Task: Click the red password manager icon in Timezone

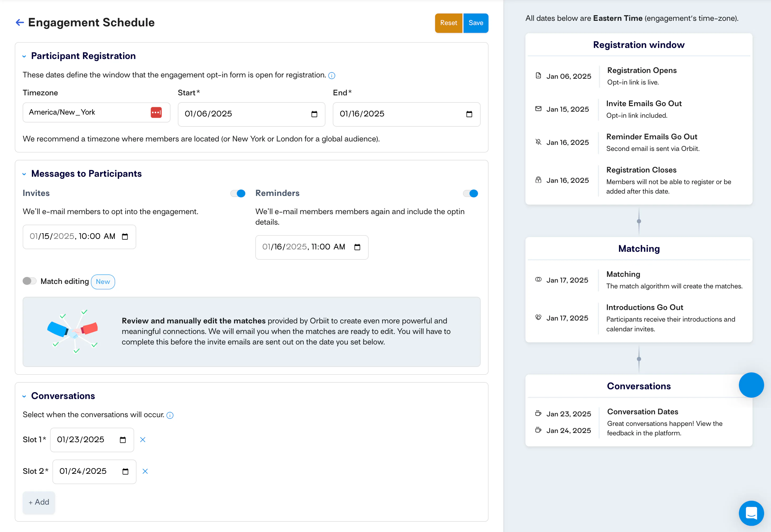Action: (156, 112)
